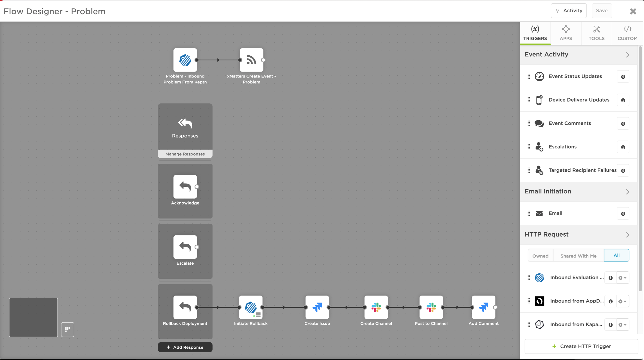This screenshot has width=644, height=360.
Task: Click the Create HTTP Trigger button
Action: [581, 346]
